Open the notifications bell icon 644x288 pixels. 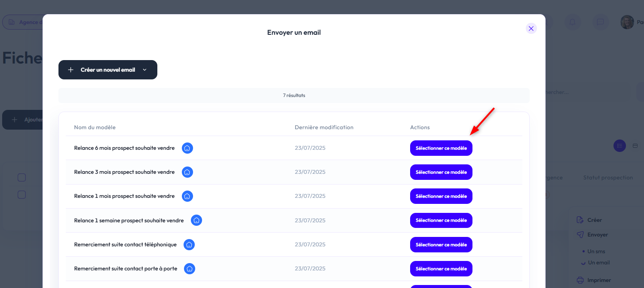pyautogui.click(x=572, y=22)
